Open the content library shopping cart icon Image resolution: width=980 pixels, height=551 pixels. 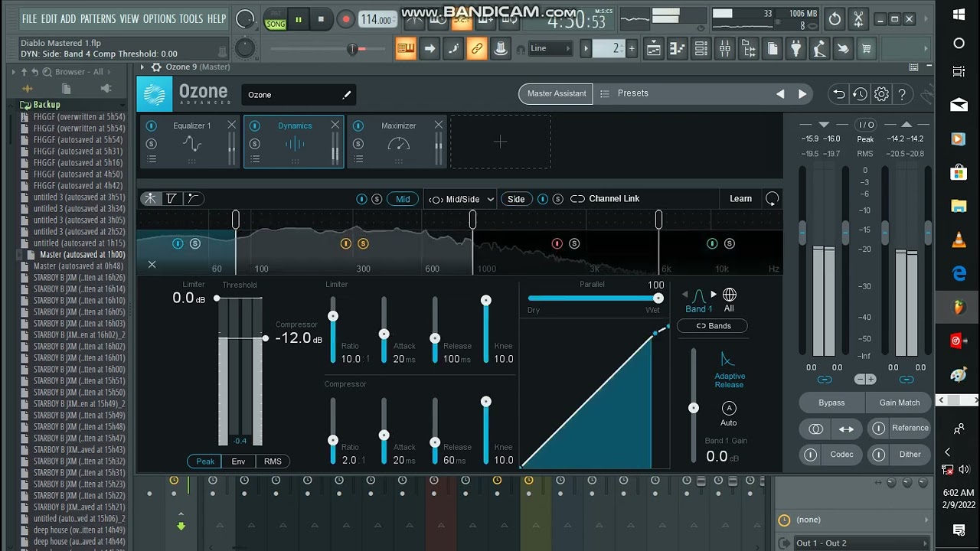pyautogui.click(x=866, y=49)
